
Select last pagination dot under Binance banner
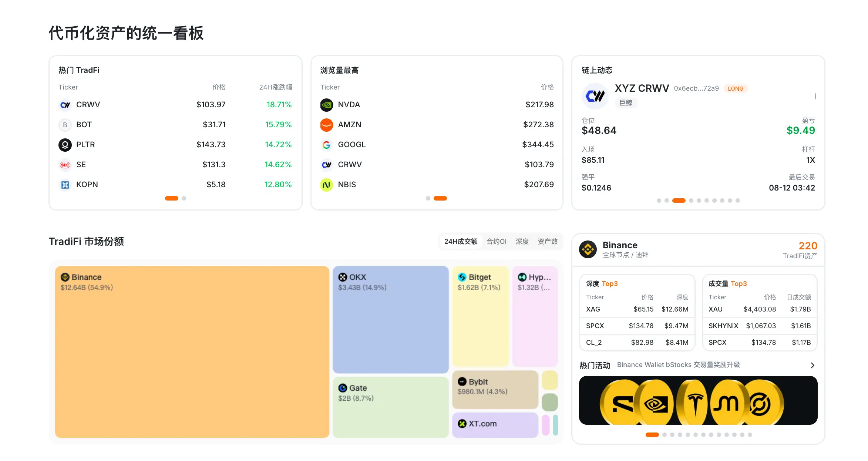(750, 435)
